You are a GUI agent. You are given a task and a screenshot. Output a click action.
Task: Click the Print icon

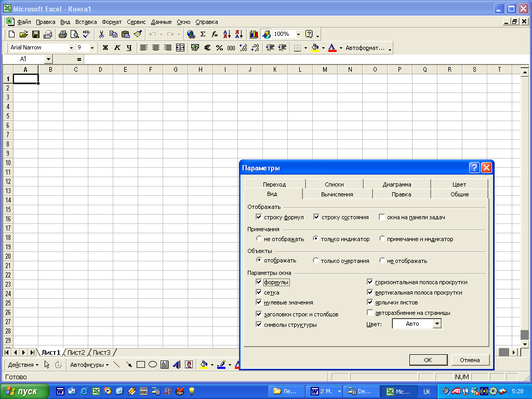(63, 34)
